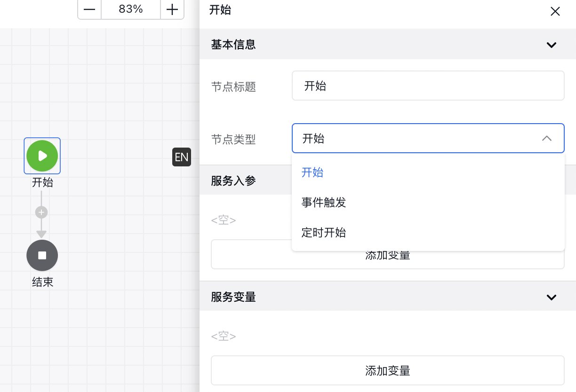Click the plus icon on the connector line

coord(41,212)
